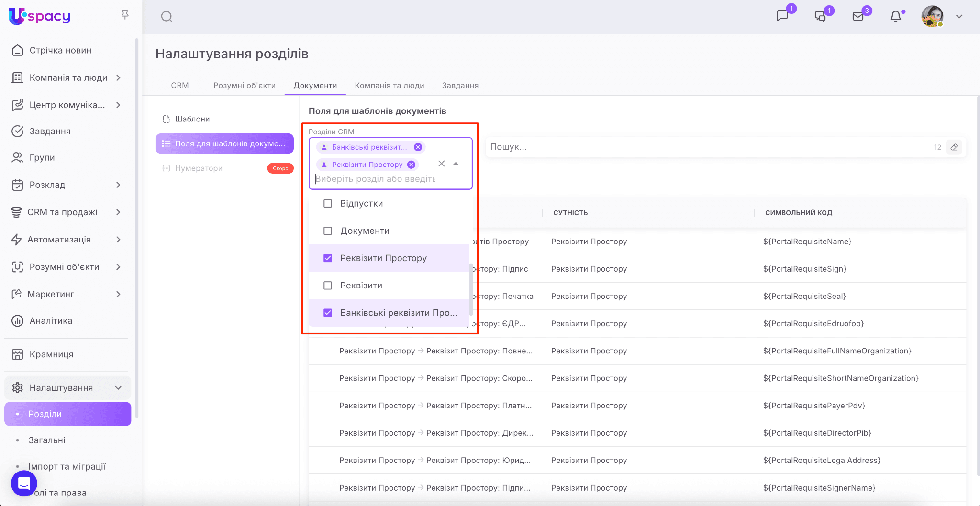The width and height of the screenshot is (980, 506).
Task: Remove the Реквізити Простору chip
Action: tap(411, 165)
